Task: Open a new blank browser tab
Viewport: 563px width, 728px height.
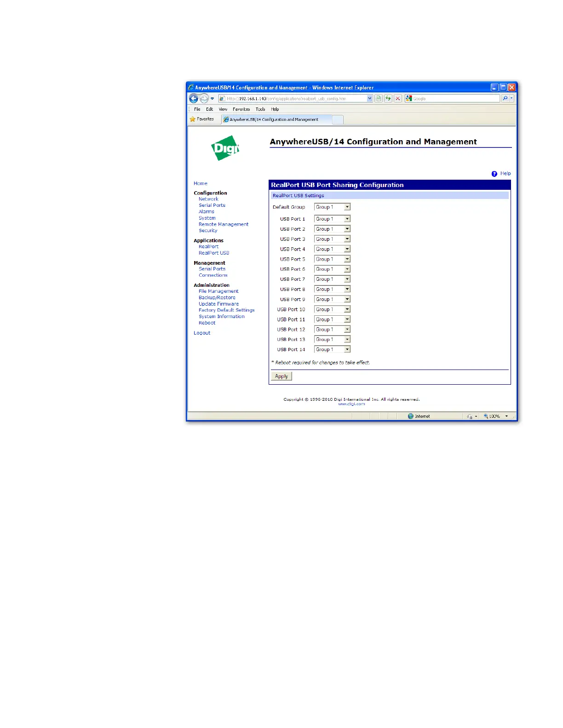Action: (x=338, y=119)
